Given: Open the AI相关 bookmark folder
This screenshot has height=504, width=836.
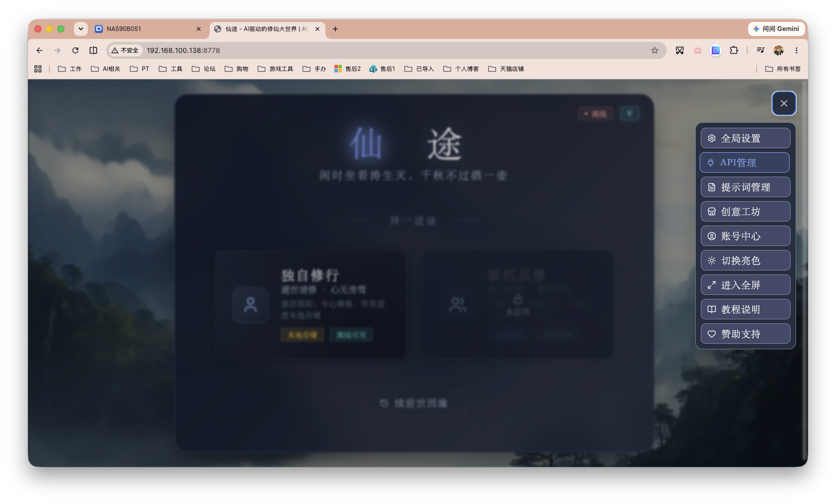Looking at the screenshot, I should point(105,69).
